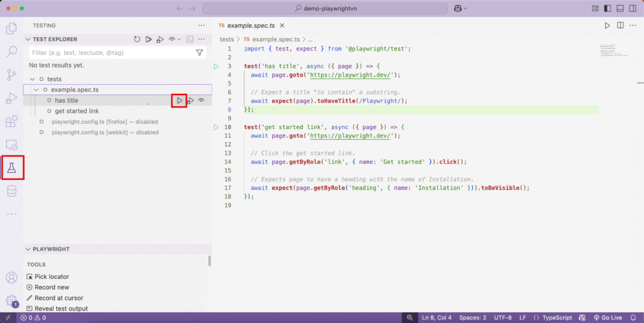Open the Run and Debug view
Screen dimensions: 644x323
(x=11, y=98)
